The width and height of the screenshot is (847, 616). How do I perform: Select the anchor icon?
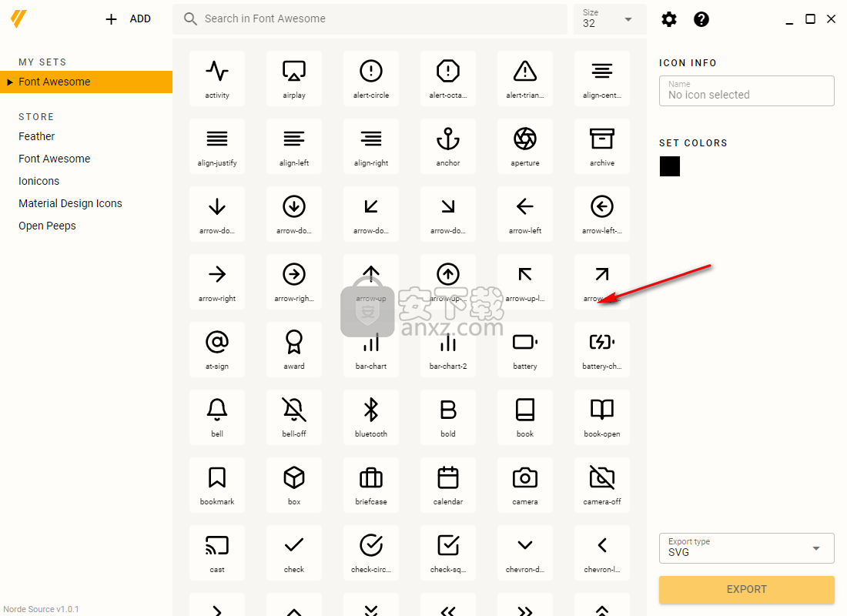pyautogui.click(x=448, y=146)
